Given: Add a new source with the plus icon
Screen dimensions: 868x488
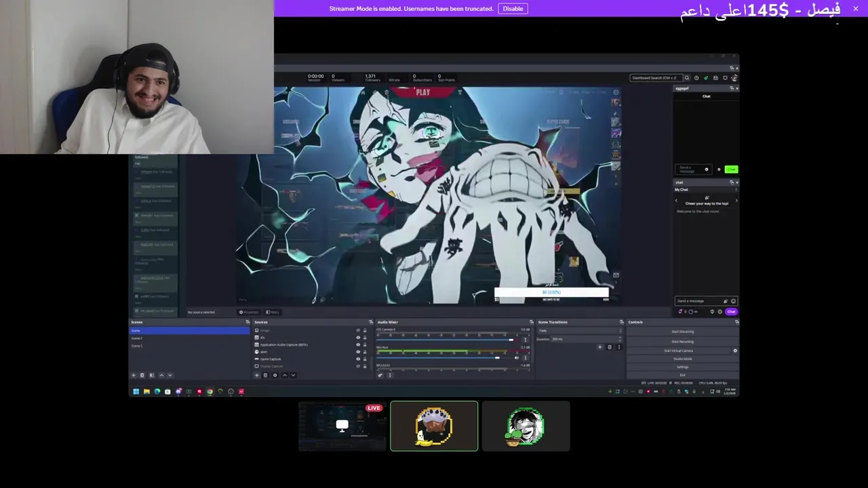Looking at the screenshot, I should pyautogui.click(x=257, y=375).
